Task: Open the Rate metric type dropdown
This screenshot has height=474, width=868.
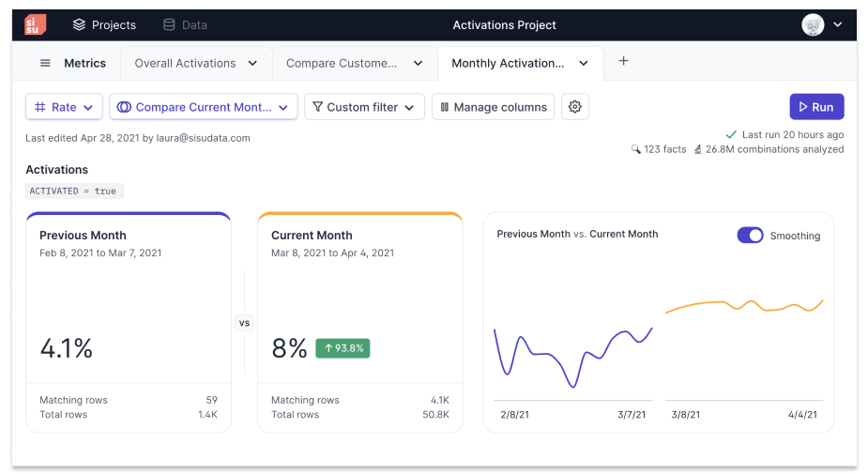Action: [x=64, y=107]
